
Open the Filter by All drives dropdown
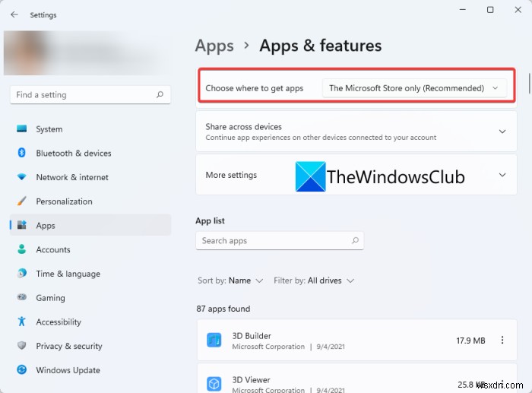click(x=314, y=280)
